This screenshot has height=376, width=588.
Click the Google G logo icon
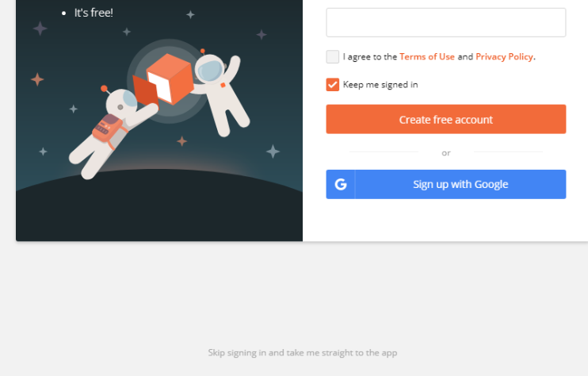coord(341,184)
